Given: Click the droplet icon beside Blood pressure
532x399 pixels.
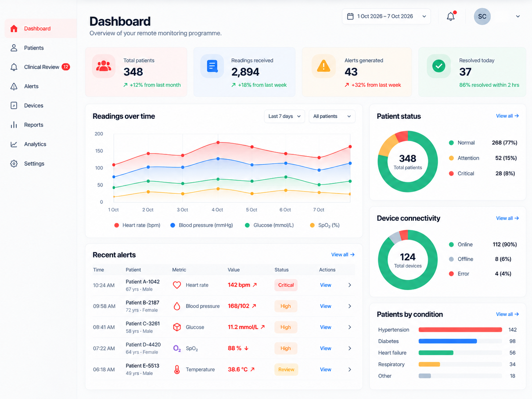Looking at the screenshot, I should [x=177, y=306].
